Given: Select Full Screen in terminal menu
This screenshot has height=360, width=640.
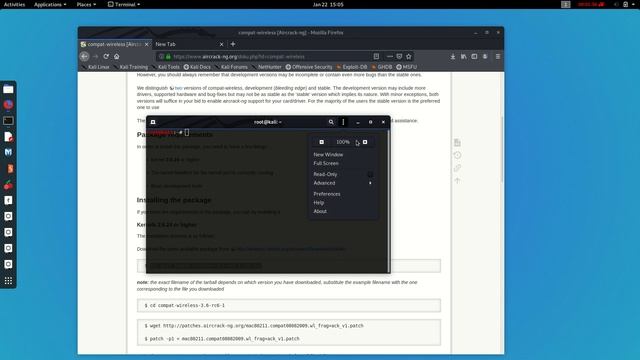Looking at the screenshot, I should pos(326,163).
